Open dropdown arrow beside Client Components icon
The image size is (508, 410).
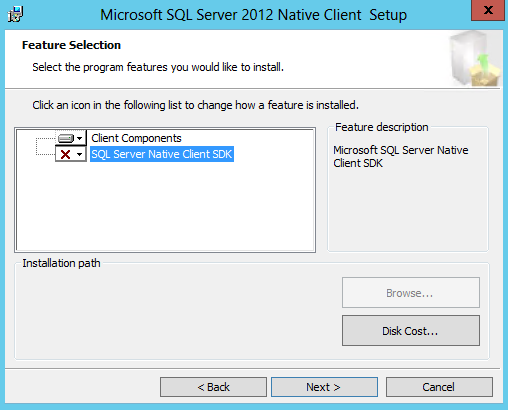(80, 138)
